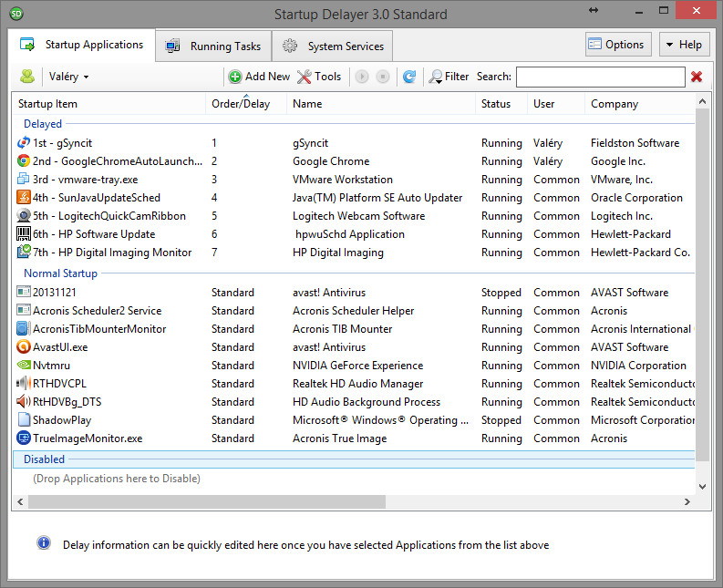Click the green users icon in toolbar
This screenshot has width=723, height=588.
(x=27, y=76)
